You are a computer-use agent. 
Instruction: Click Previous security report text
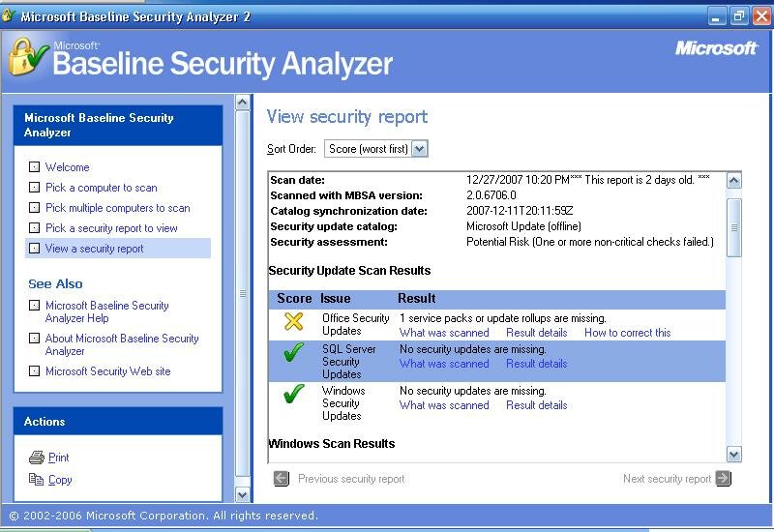(351, 479)
